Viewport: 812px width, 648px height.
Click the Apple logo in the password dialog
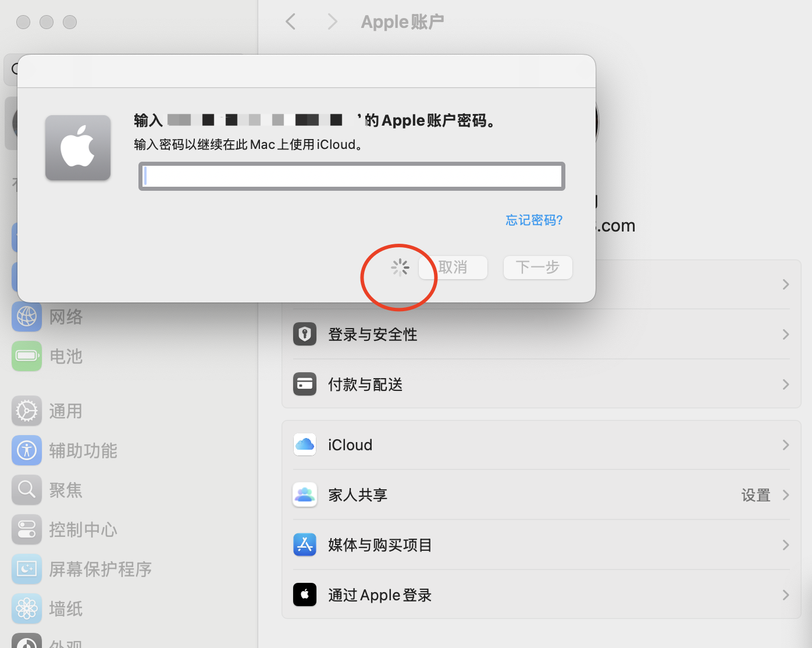pos(78,148)
